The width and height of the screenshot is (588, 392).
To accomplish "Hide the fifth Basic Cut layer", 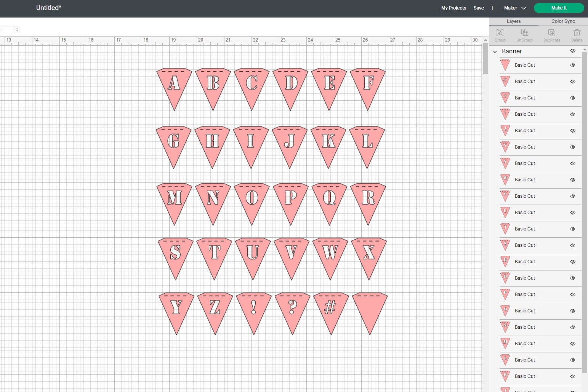I will 572,131.
